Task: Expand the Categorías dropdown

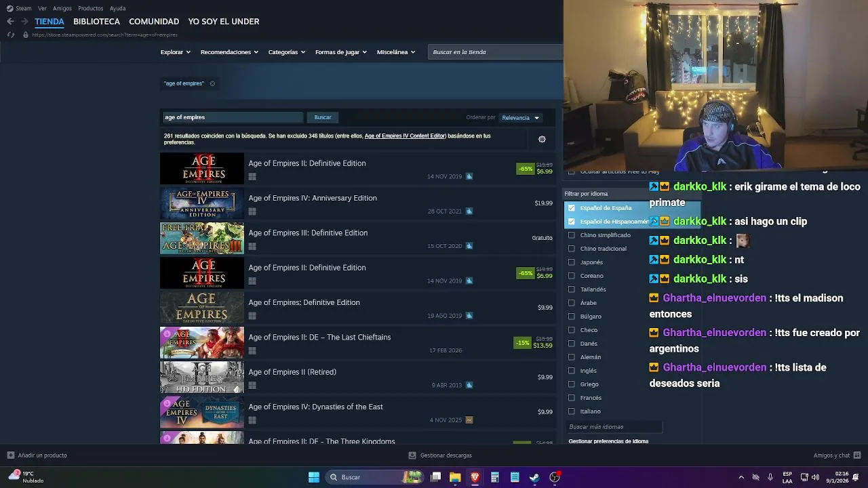Action: pyautogui.click(x=286, y=52)
